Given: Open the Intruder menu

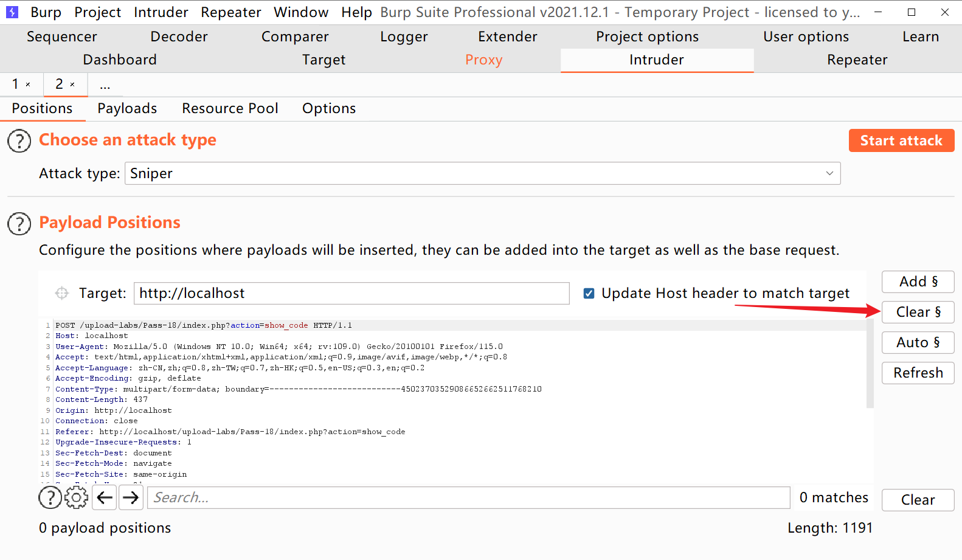Looking at the screenshot, I should (161, 12).
